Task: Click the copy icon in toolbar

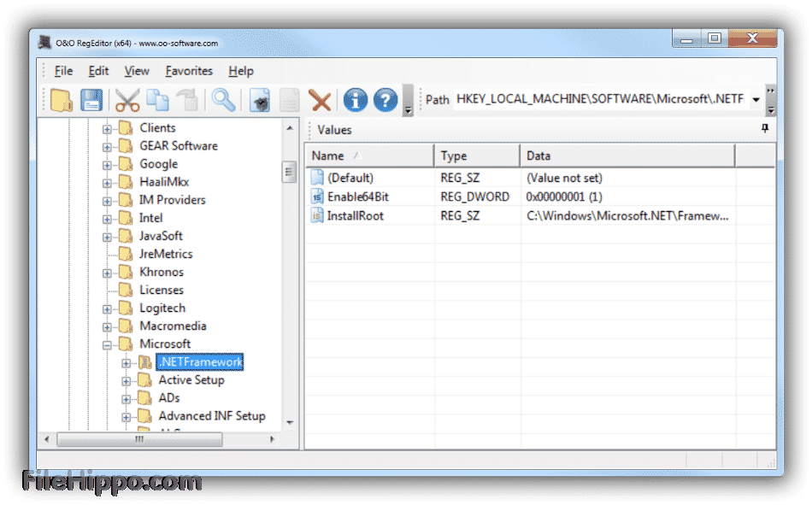Action: 157,100
